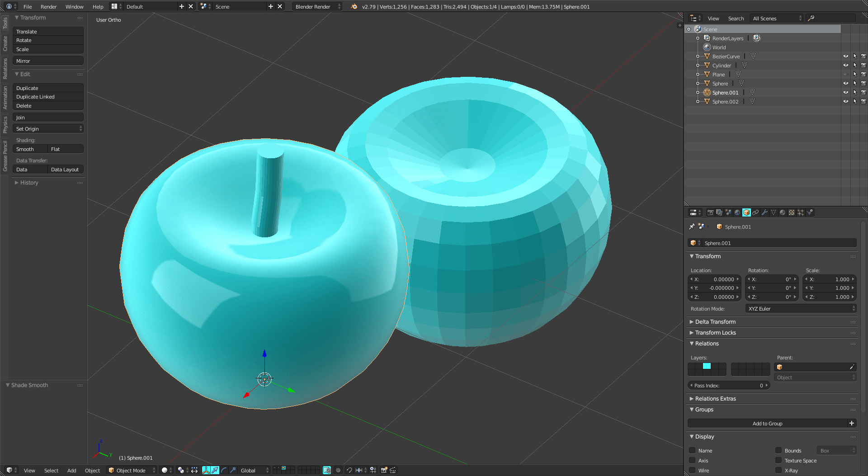The height and width of the screenshot is (476, 868).
Task: Open the Render menu in the top bar
Action: (x=48, y=6)
